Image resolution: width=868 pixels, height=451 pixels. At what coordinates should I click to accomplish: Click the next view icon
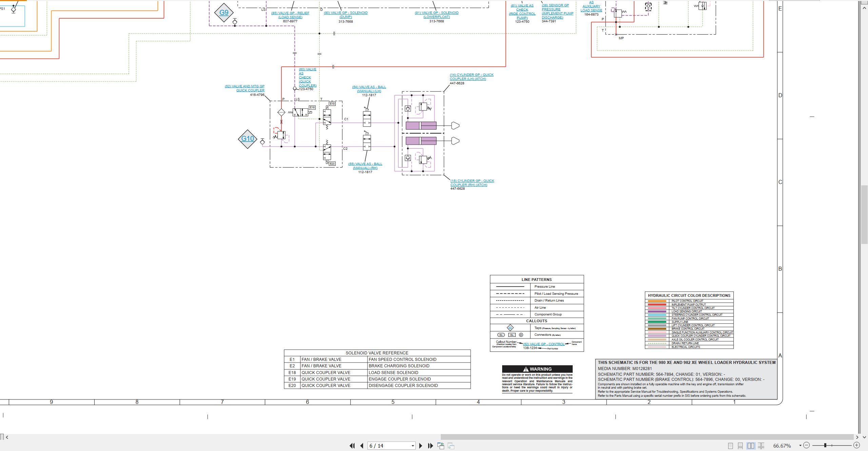tap(451, 446)
